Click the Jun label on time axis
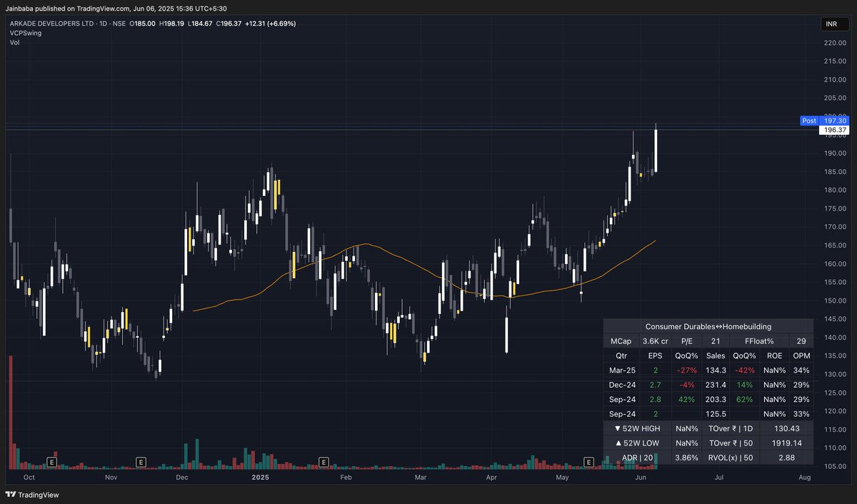The width and height of the screenshot is (857, 504). click(x=640, y=477)
